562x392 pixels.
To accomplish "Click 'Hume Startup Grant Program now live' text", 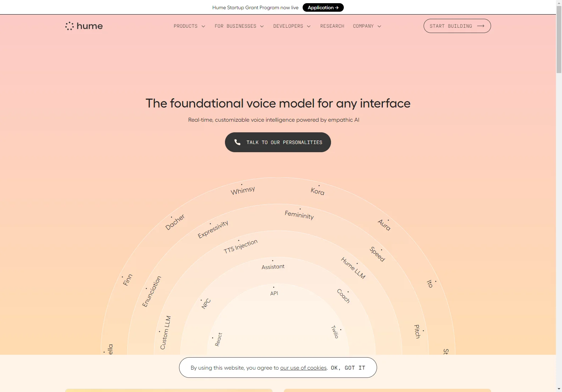I will click(x=255, y=7).
